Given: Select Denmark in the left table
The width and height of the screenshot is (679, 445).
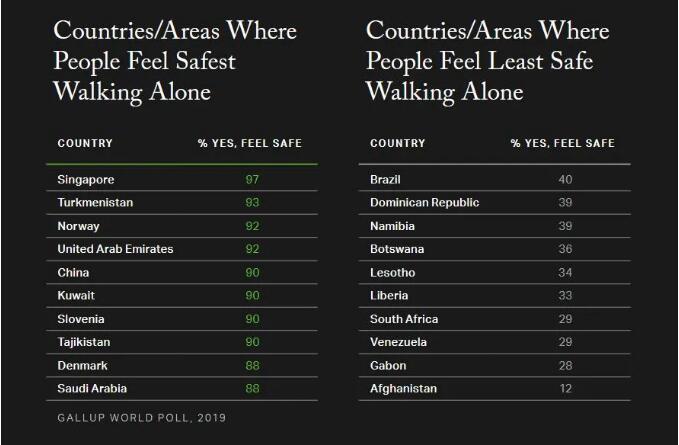Looking at the screenshot, I should tap(82, 365).
